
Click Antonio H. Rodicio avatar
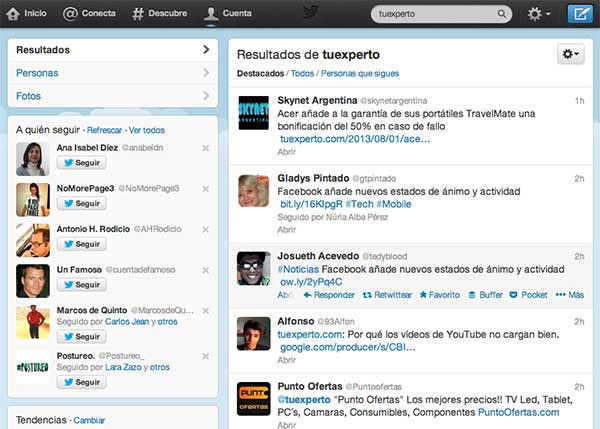click(33, 240)
